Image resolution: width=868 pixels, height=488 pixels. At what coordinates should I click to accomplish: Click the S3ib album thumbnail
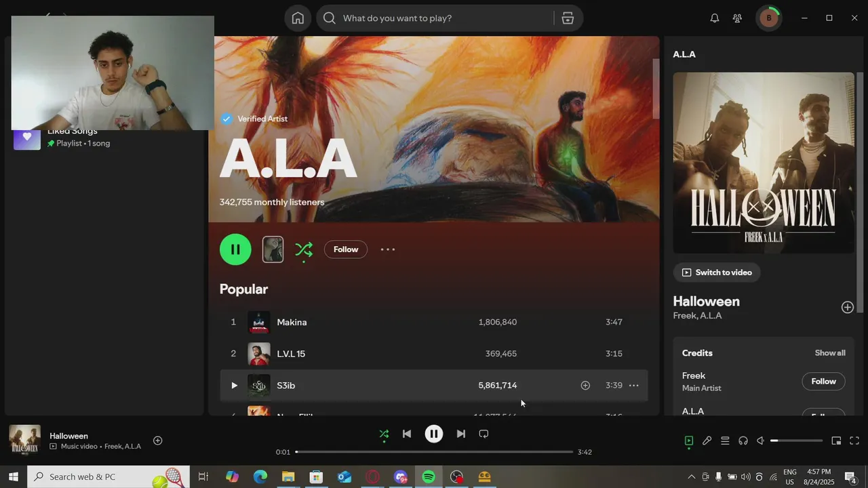pos(259,386)
